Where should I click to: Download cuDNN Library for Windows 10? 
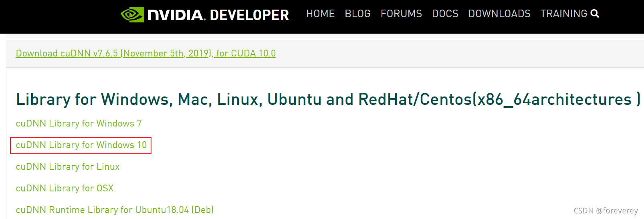(x=81, y=145)
